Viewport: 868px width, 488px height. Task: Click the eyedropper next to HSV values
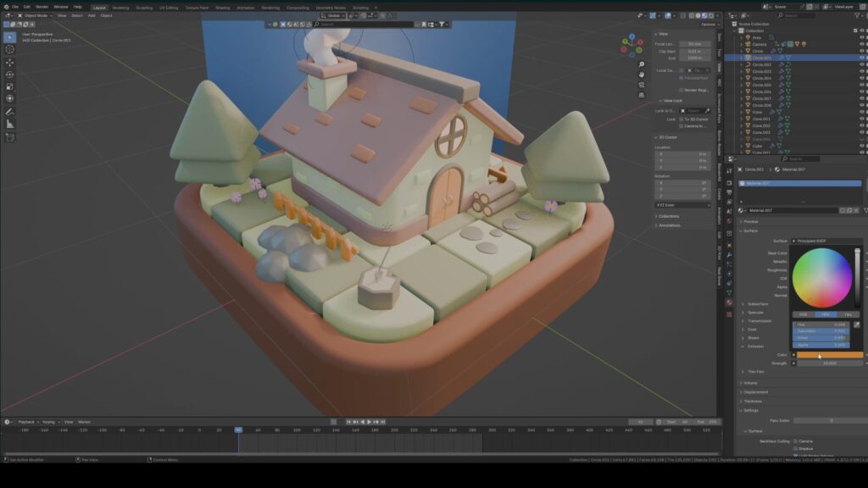coord(856,324)
